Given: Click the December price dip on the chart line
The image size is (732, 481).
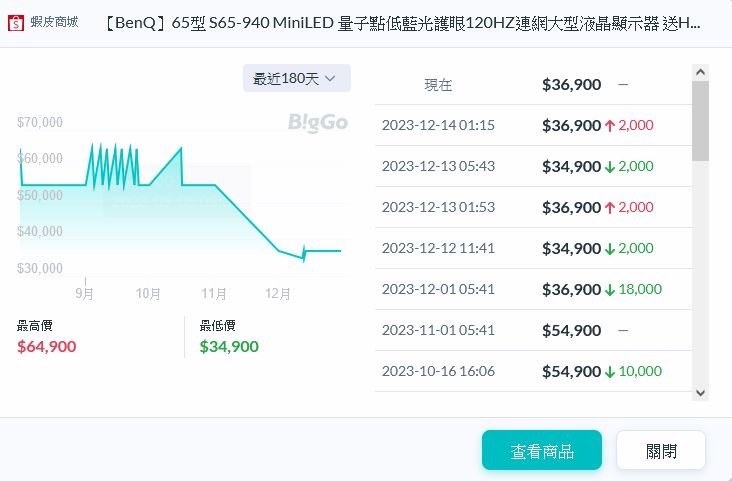Looking at the screenshot, I should point(304,254).
